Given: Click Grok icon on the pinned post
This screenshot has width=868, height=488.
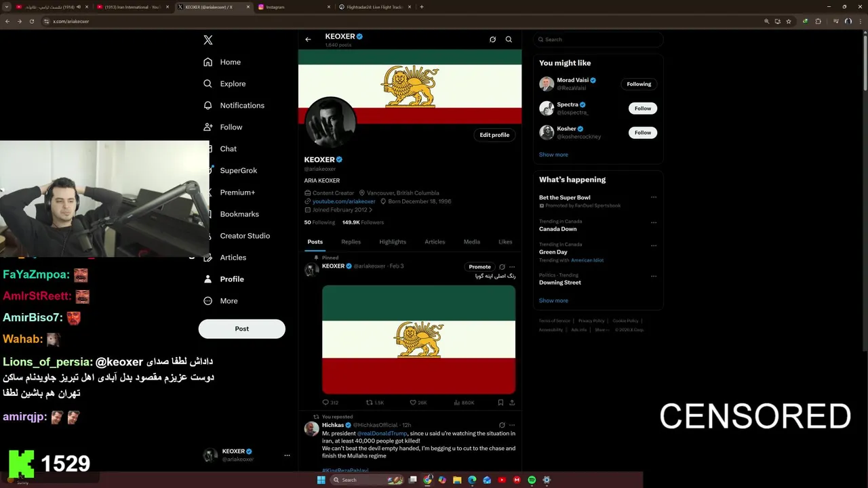Looking at the screenshot, I should point(502,267).
